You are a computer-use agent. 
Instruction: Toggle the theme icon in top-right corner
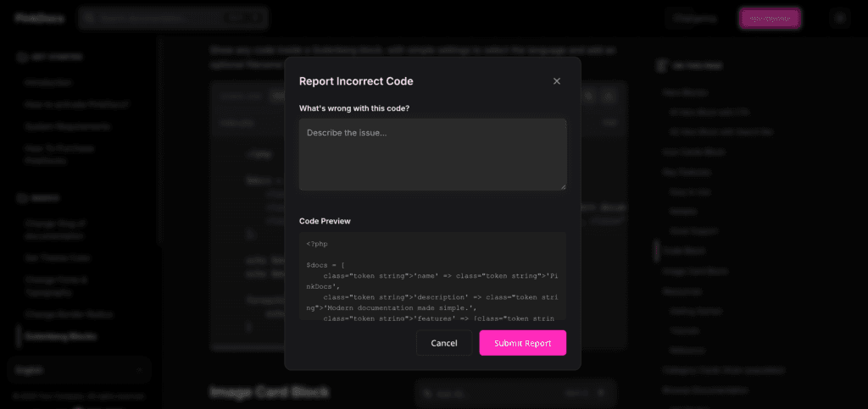click(839, 18)
